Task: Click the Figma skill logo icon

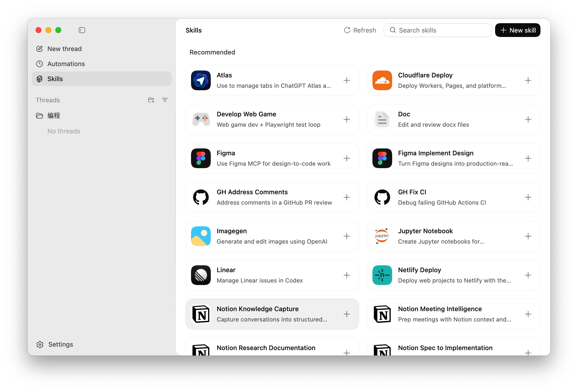Action: point(201,158)
